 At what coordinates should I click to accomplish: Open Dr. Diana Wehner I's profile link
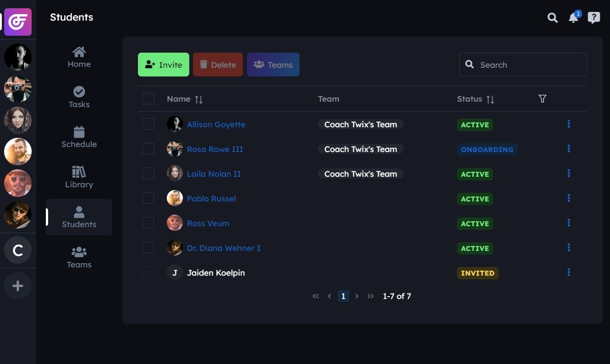tap(224, 248)
